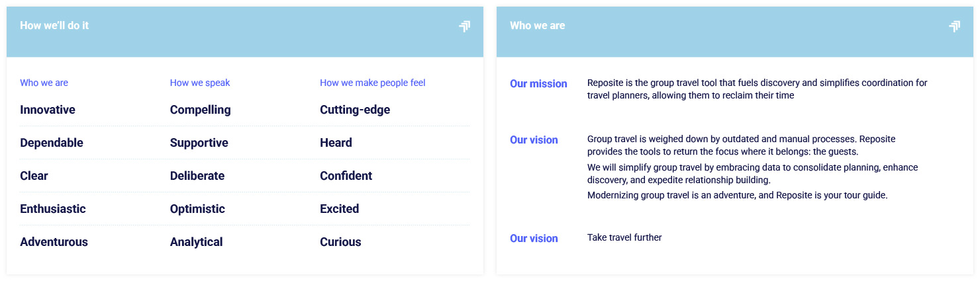
Task: Click the arrow icon in Who we are header
Action: 954,26
